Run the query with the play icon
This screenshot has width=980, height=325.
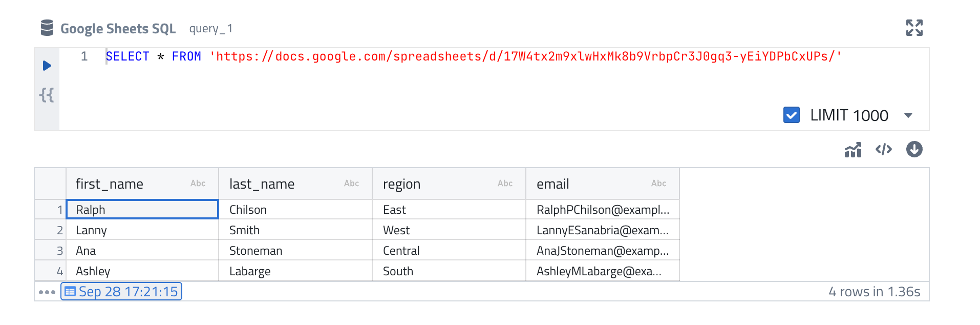pos(47,66)
